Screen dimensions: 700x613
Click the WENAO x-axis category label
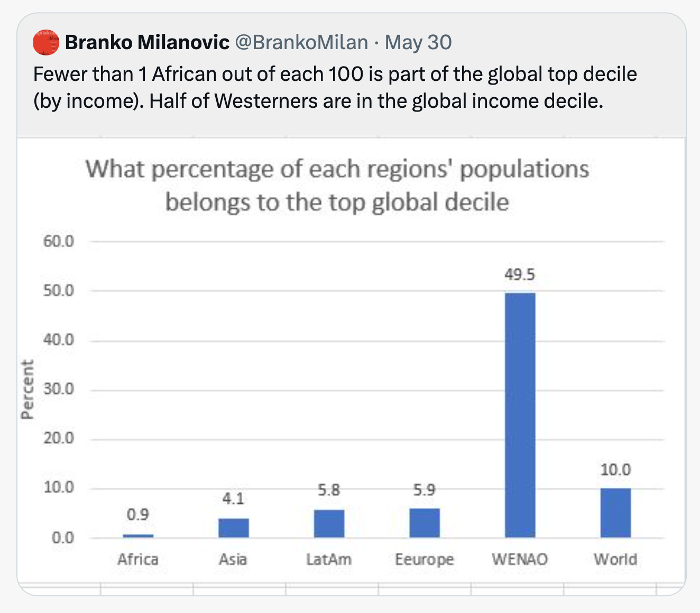tap(520, 559)
